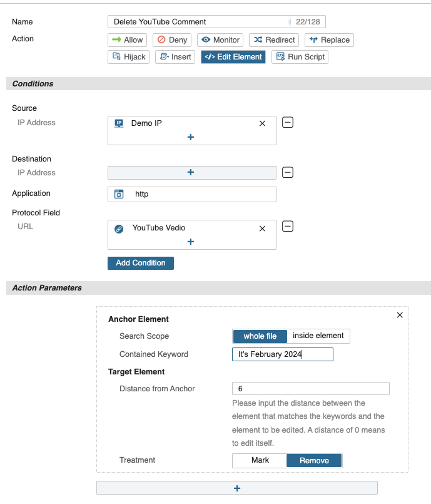431x504 pixels.
Task: Select the Monitor action
Action: click(220, 40)
